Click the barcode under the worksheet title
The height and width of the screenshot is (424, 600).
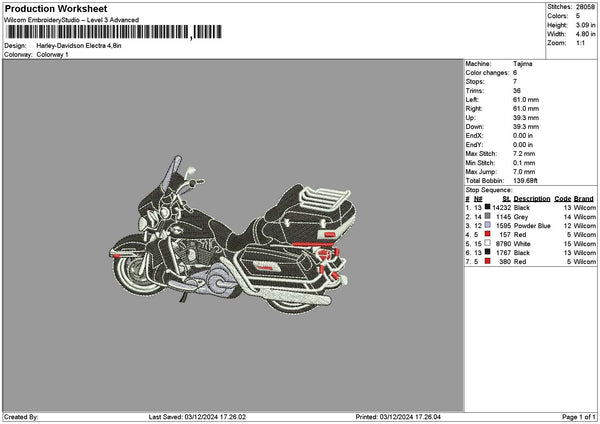click(114, 32)
